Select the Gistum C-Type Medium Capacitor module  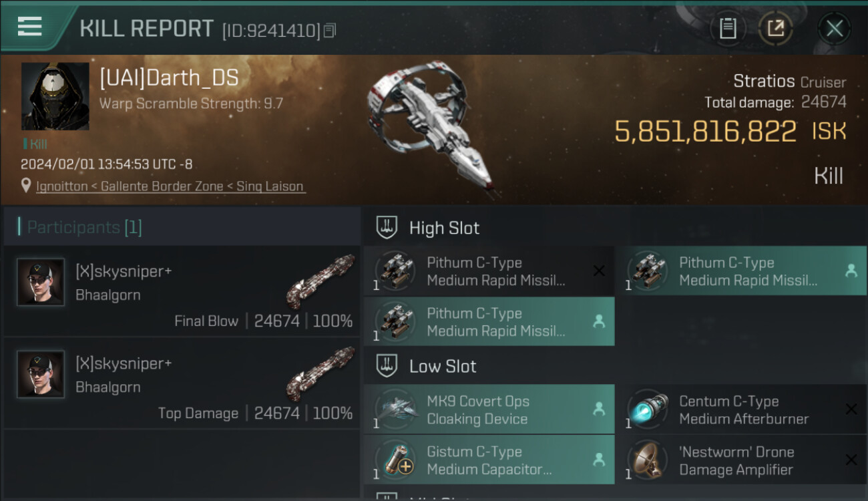click(489, 460)
